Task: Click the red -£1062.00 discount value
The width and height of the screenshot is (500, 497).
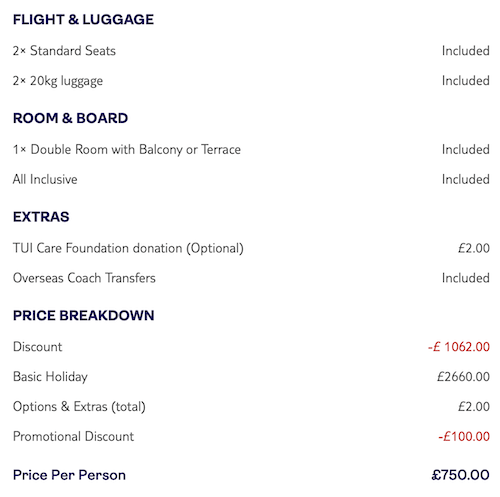Action: [x=459, y=347]
